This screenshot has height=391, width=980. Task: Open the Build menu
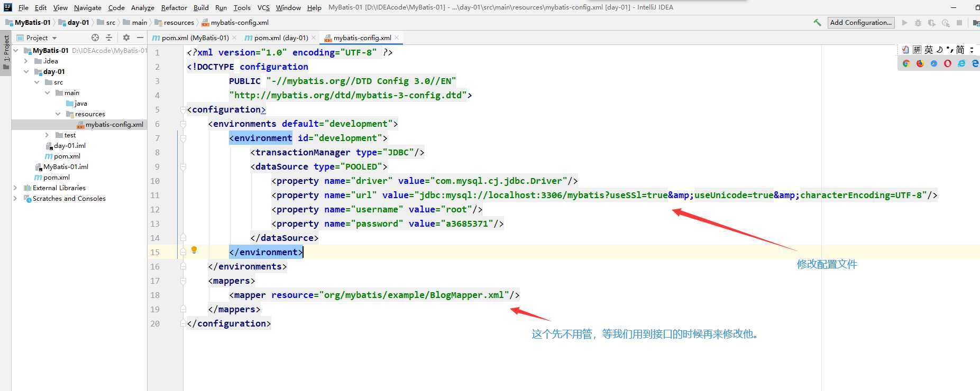[201, 7]
